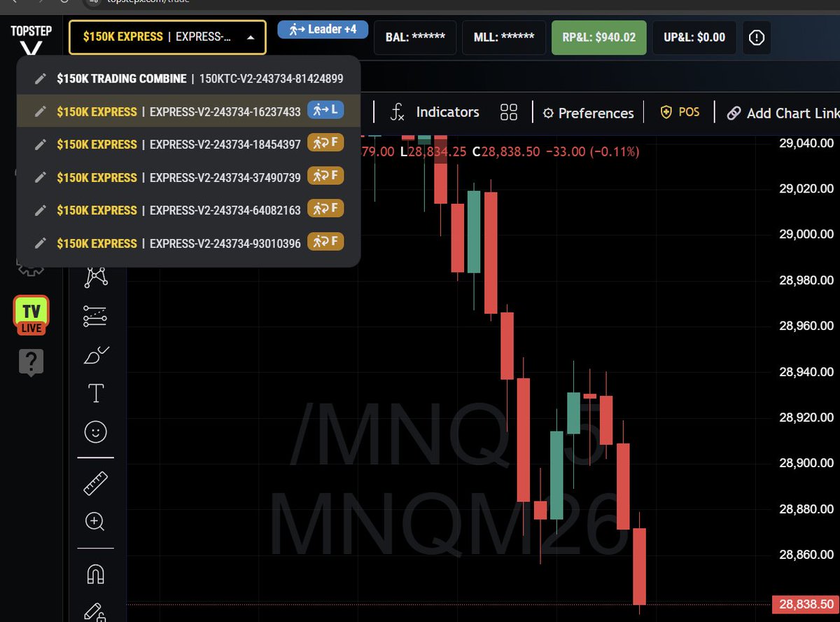Select the Brush drawing tool

96,354
